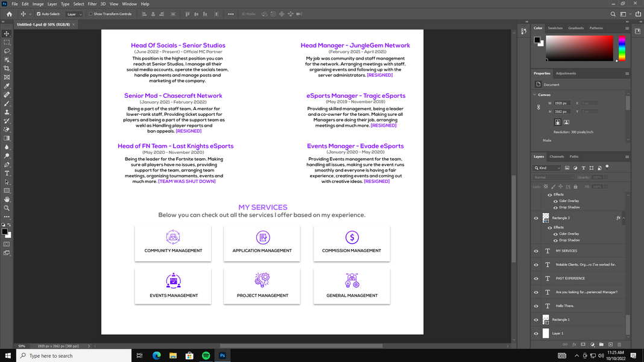The image size is (644, 362).
Task: Select the Frame tool
Action: 7,77
